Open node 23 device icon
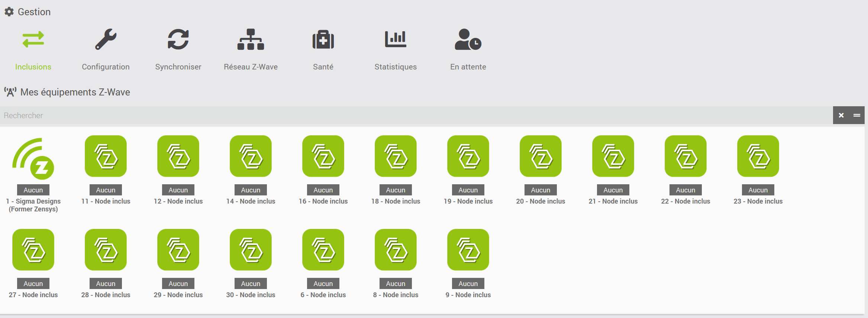 (x=758, y=156)
